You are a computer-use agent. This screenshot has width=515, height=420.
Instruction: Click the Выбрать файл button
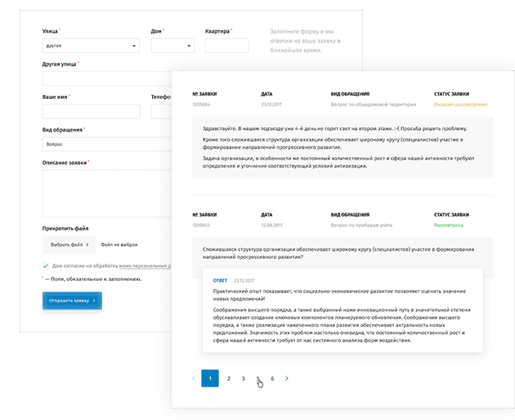coord(65,244)
